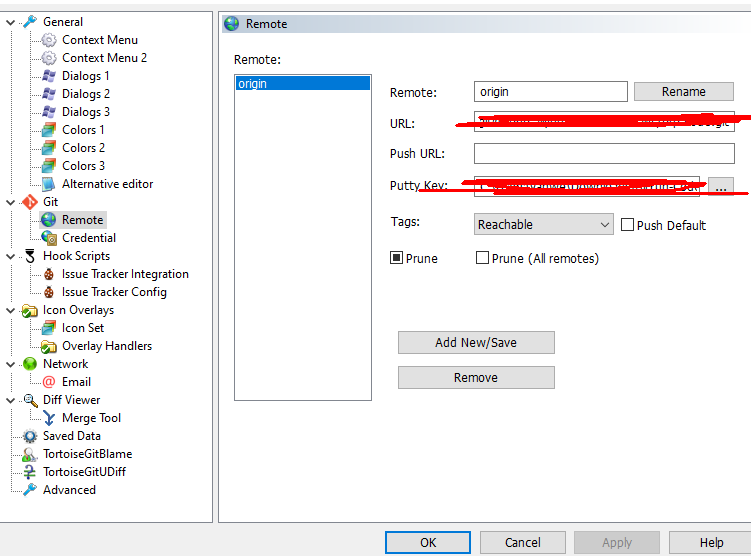751x556 pixels.
Task: Click the Push URL input field
Action: pyautogui.click(x=604, y=153)
